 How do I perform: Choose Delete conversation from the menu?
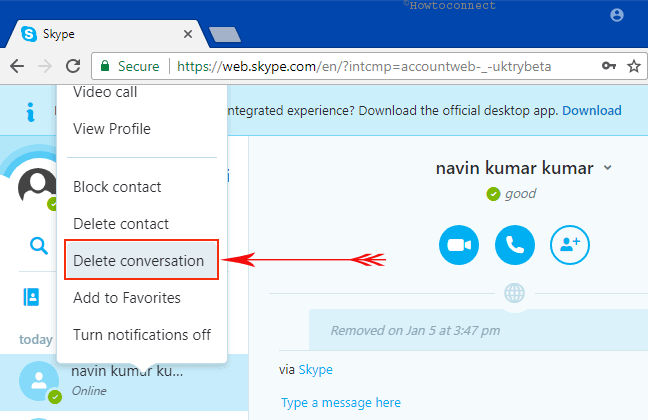[141, 260]
